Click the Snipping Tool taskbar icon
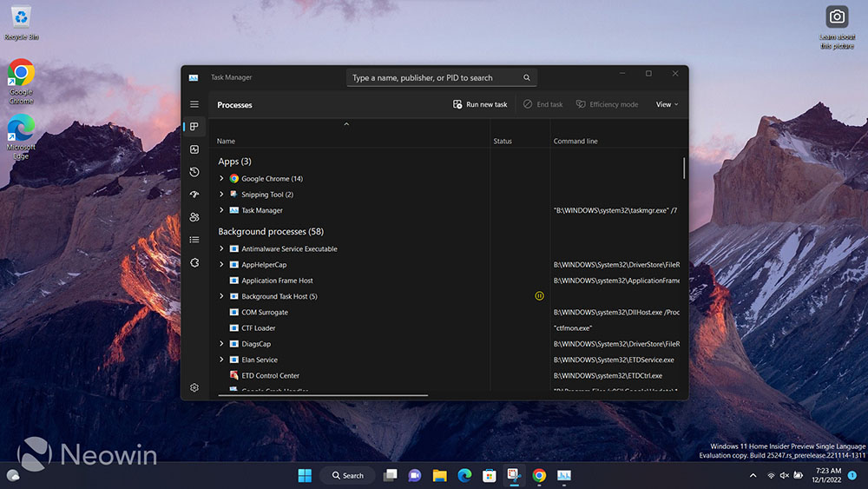Screen dimensions: 868x489 point(514,475)
